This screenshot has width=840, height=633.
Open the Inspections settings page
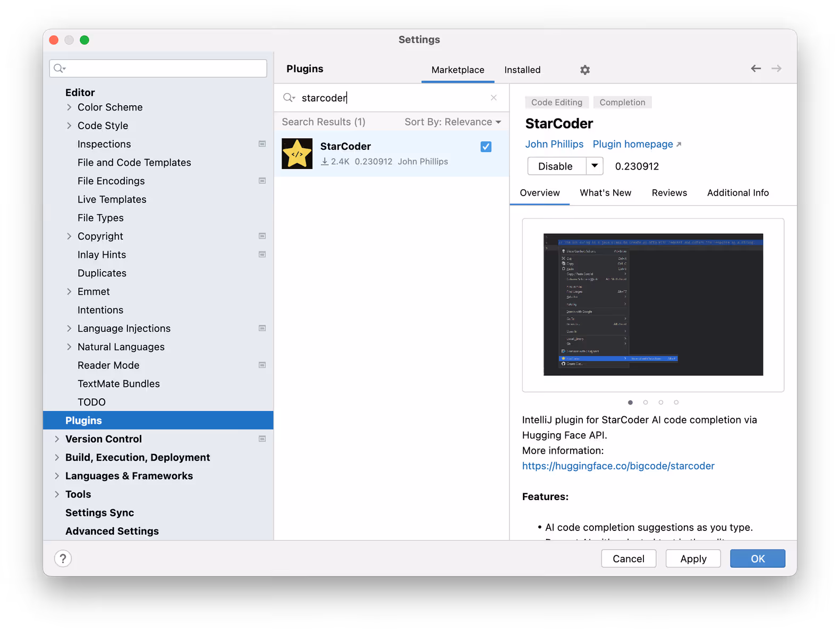tap(104, 144)
